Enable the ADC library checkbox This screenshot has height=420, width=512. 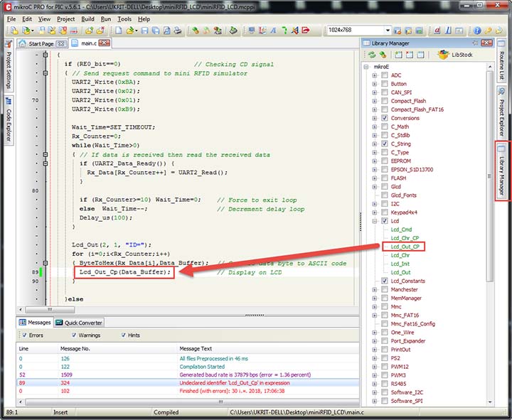385,75
